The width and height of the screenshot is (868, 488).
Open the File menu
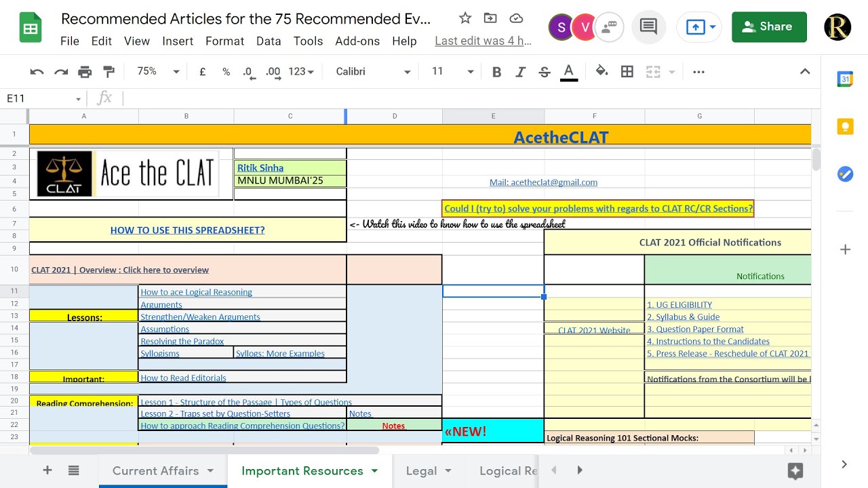[x=70, y=41]
